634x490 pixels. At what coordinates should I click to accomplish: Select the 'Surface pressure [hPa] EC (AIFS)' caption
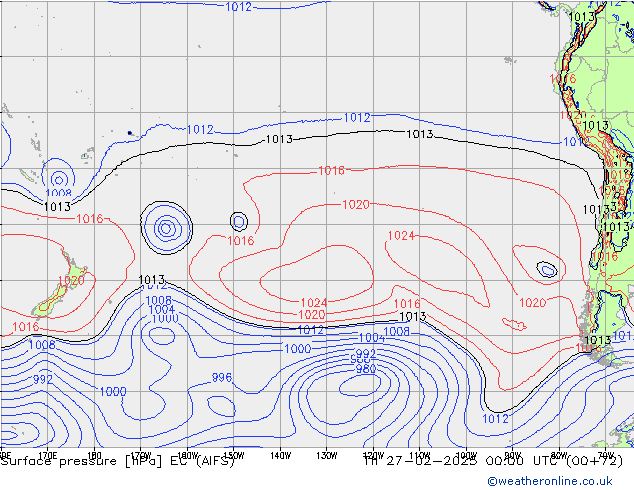click(118, 461)
